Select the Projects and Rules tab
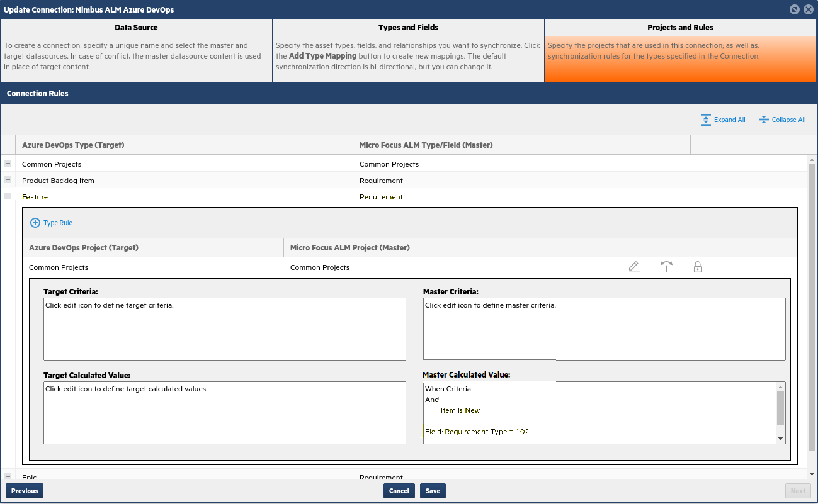This screenshot has height=504, width=818. click(680, 27)
